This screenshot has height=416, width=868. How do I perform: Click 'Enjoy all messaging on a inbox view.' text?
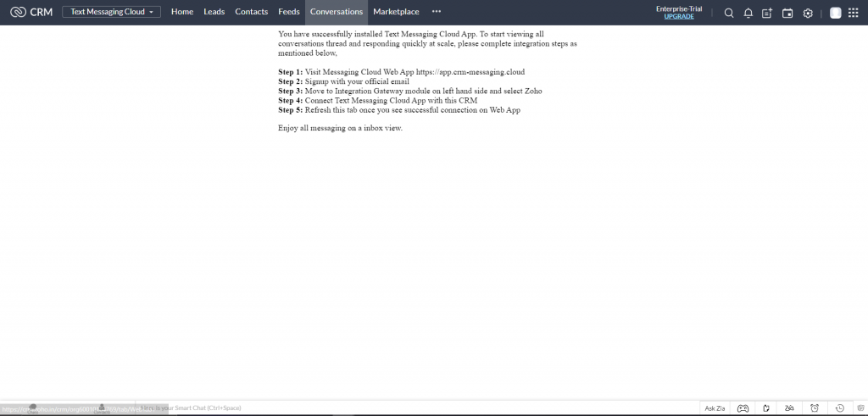click(x=340, y=128)
